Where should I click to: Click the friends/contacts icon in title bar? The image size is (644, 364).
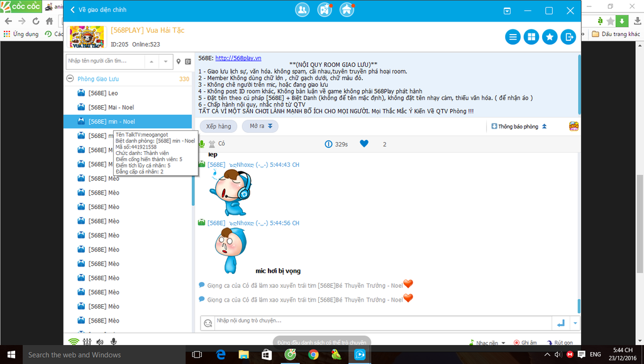(303, 10)
